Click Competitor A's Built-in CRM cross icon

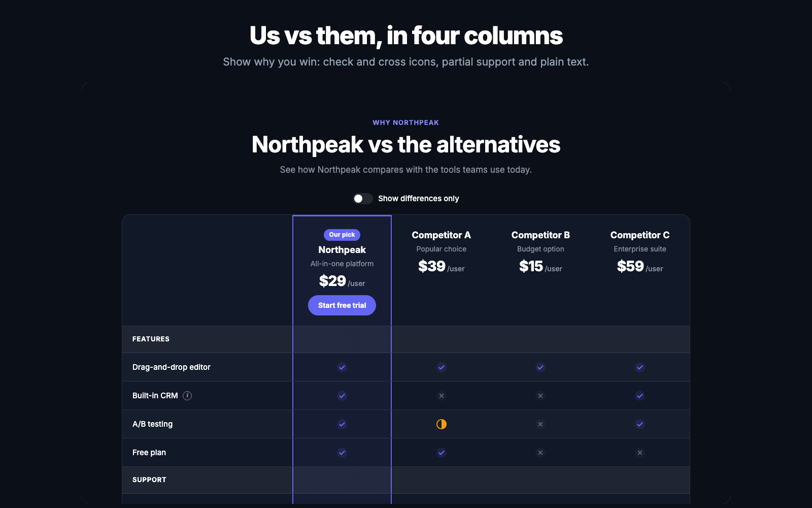(x=442, y=396)
